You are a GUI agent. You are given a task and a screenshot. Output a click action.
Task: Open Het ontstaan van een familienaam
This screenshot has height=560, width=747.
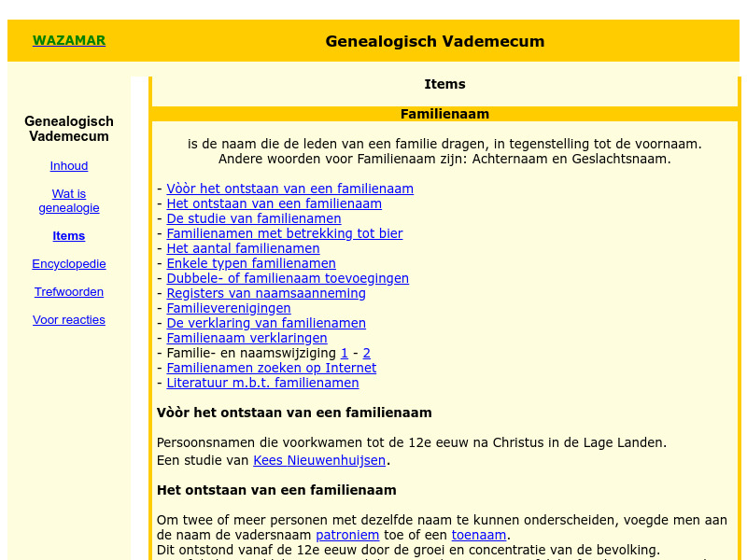274,203
